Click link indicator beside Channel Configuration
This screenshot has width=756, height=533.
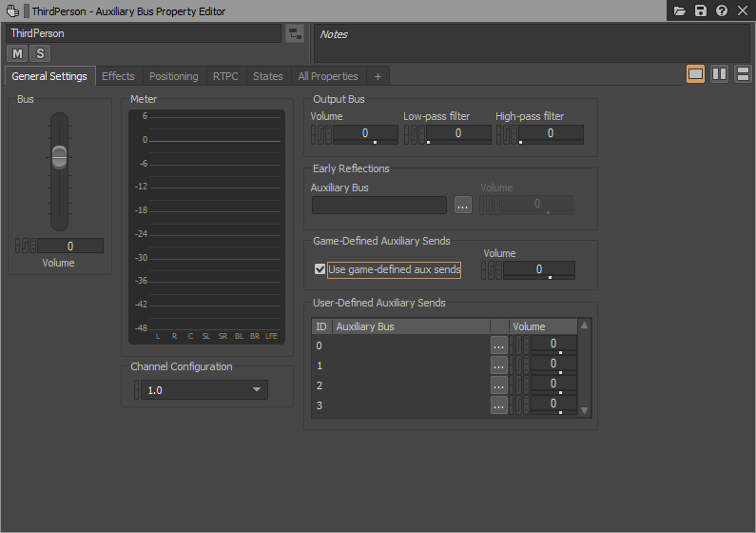[x=137, y=389]
